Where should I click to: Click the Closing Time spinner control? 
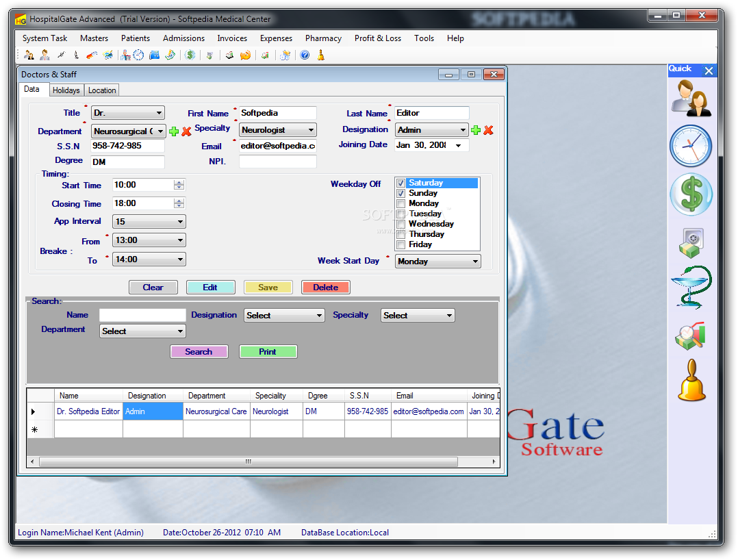(x=179, y=203)
